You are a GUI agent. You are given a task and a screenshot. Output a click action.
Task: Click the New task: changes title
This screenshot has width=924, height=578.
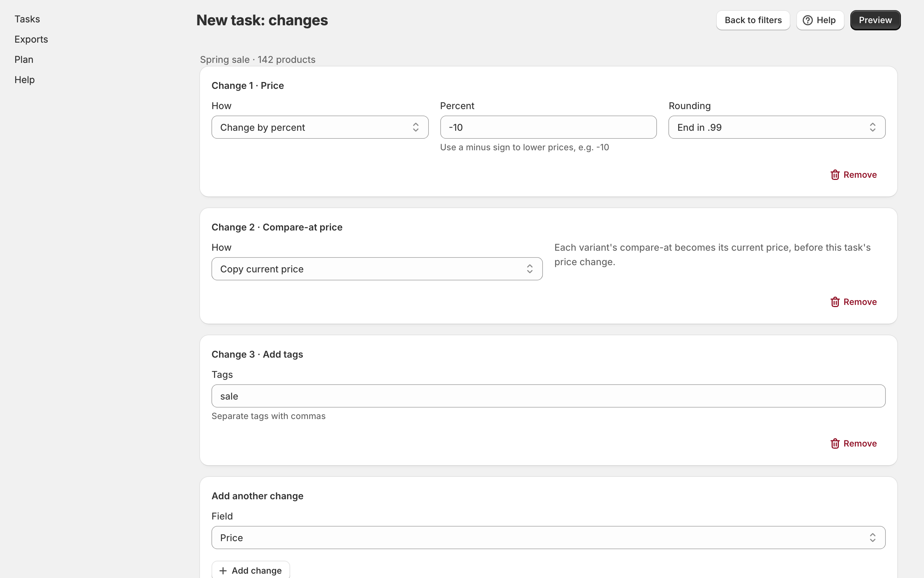(x=262, y=20)
